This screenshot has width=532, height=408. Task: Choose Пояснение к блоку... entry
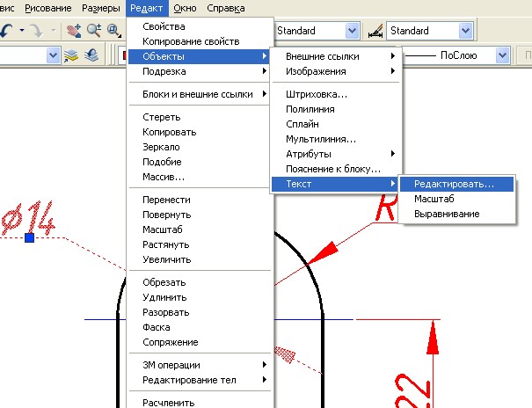pyautogui.click(x=336, y=169)
